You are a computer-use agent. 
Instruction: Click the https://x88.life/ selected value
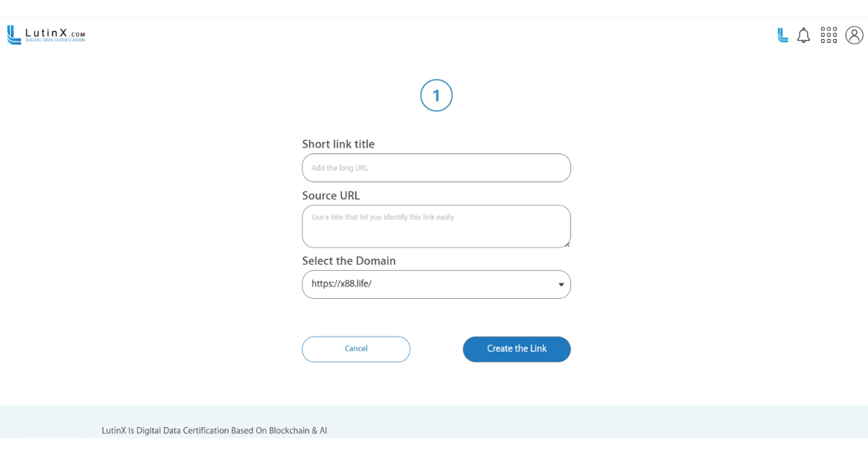[341, 284]
